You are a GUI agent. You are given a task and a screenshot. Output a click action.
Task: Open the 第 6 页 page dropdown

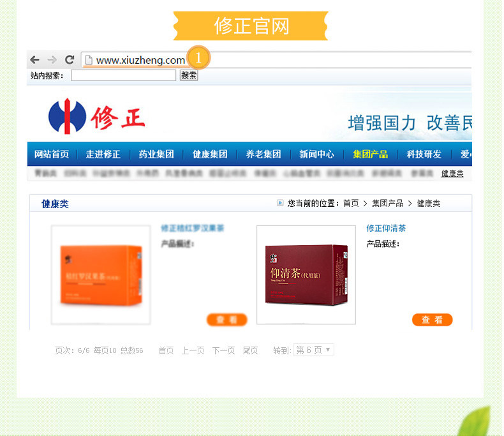pos(313,350)
